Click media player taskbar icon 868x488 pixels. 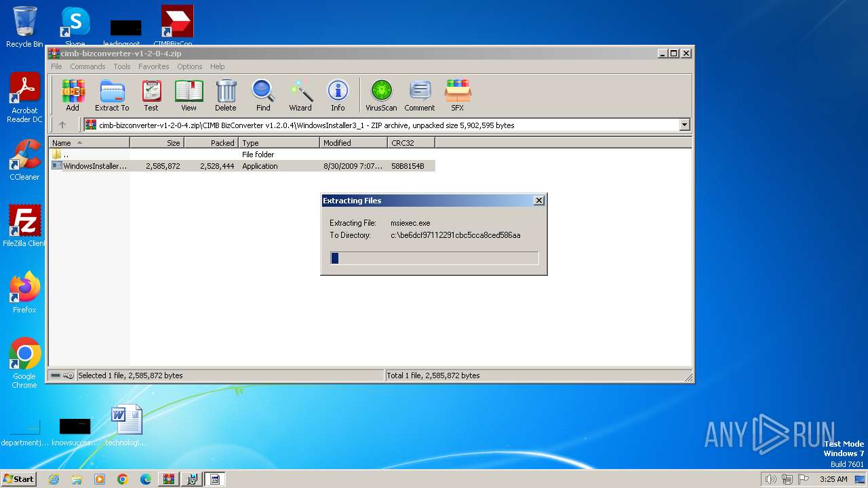[100, 479]
